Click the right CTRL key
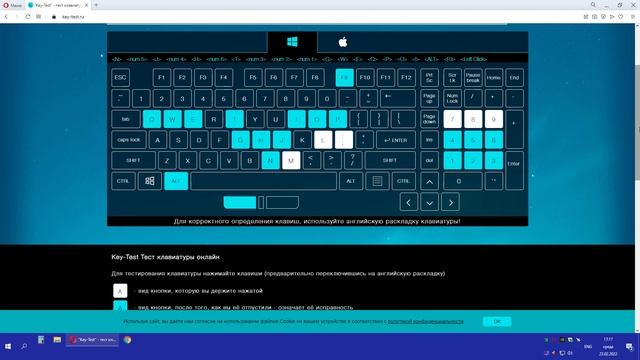Screen dimensions: 640x360 coord(404,181)
